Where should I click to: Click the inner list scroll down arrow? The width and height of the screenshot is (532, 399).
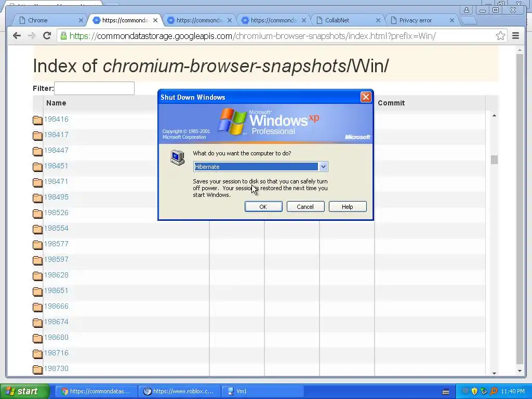495,373
